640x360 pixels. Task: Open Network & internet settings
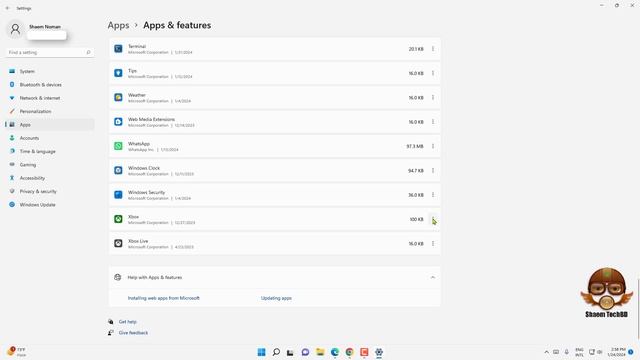pos(50,98)
